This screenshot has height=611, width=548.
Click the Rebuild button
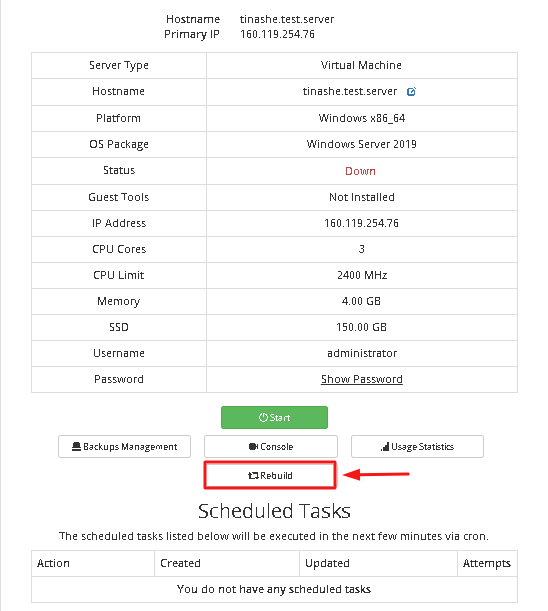tap(270, 475)
